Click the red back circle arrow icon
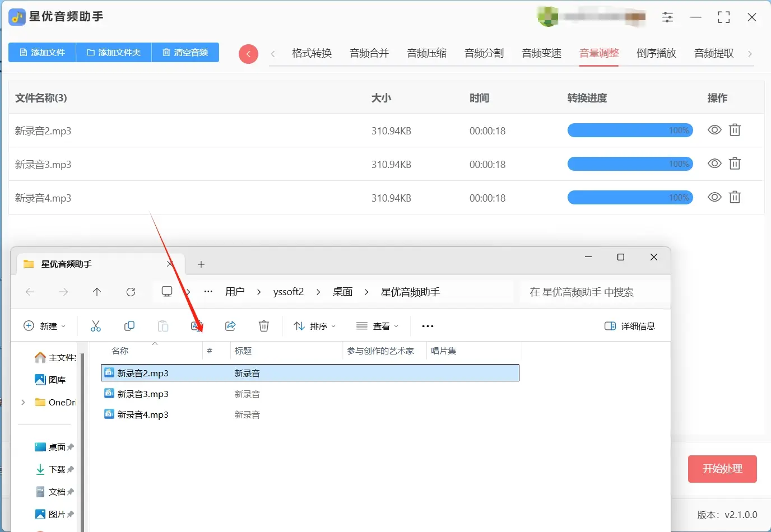 pyautogui.click(x=248, y=54)
